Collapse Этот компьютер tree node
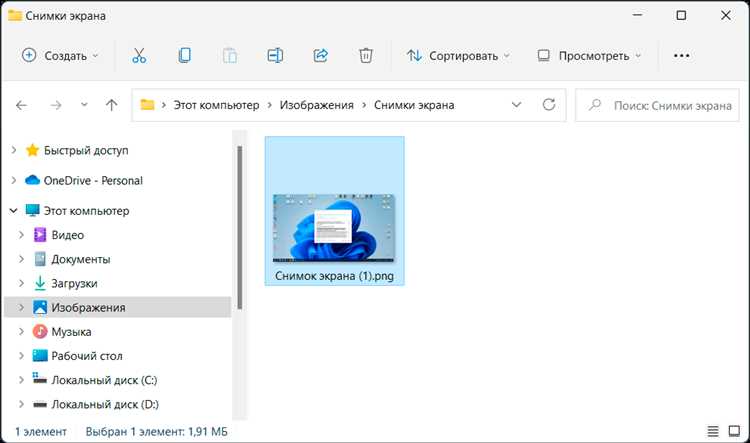 (14, 210)
